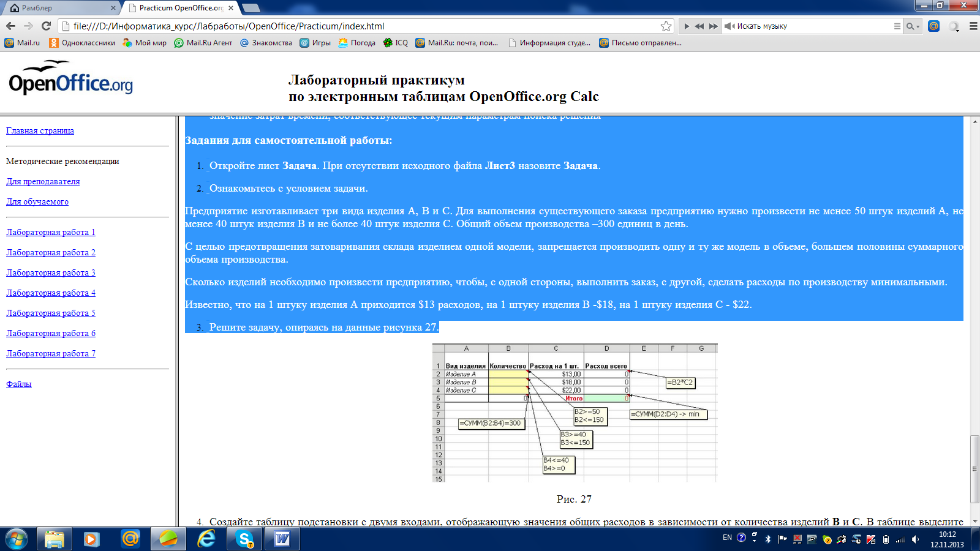Open the grey sputnik extension dropdown
The image size is (980, 551).
pos(954,26)
